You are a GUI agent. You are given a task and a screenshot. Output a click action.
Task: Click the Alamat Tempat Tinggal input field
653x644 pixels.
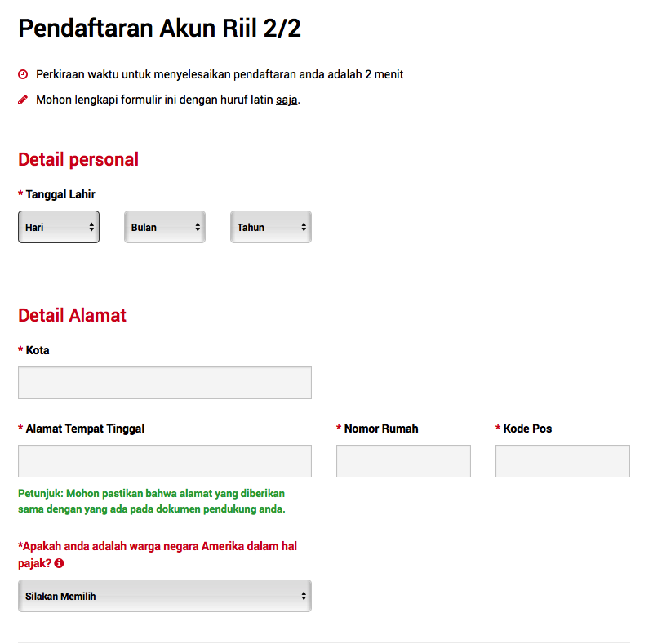pyautogui.click(x=165, y=461)
